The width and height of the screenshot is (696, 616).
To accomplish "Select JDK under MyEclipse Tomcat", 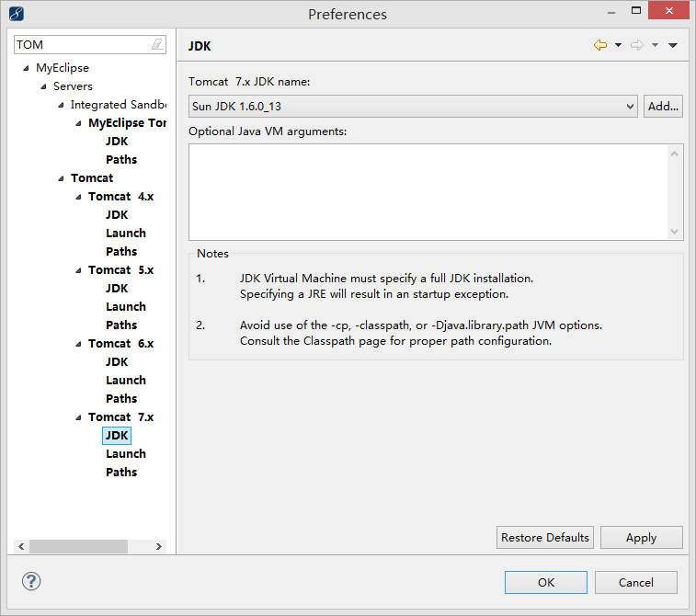I will (117, 142).
